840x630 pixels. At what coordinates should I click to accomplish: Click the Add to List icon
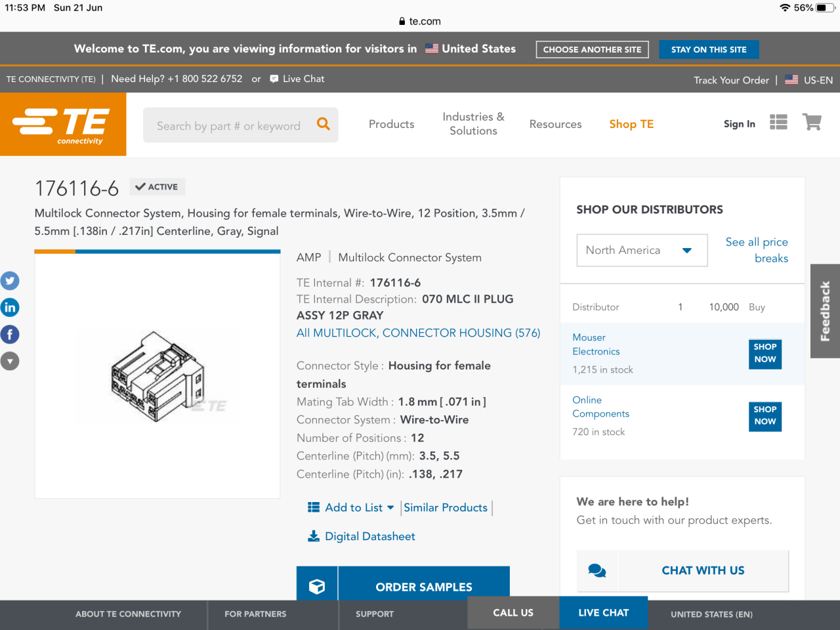pyautogui.click(x=314, y=507)
